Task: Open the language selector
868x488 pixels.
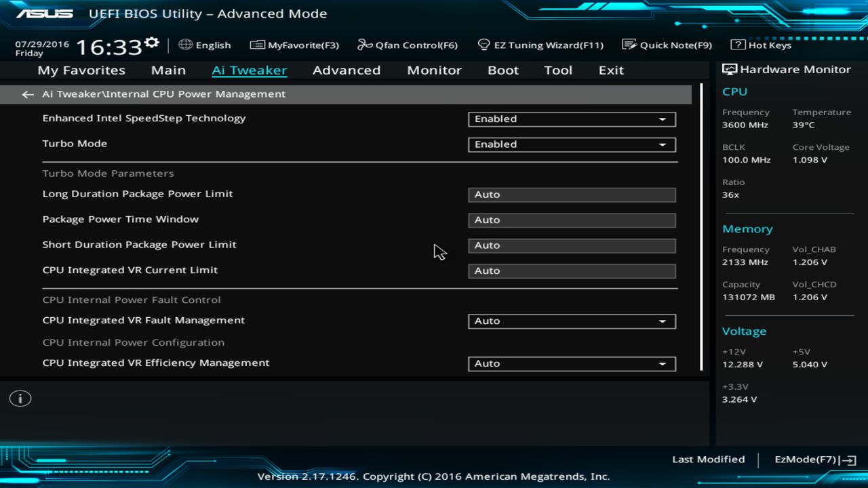Action: (205, 45)
